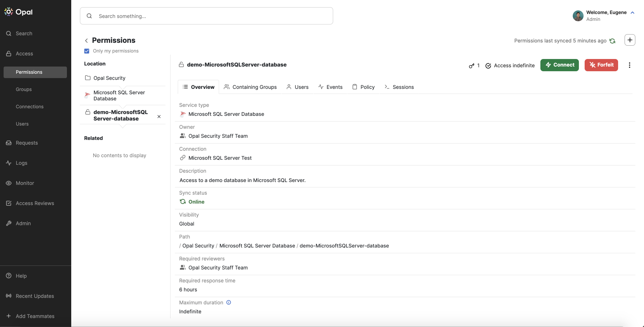Screen dimensions: 644x327
Task: Switch to the Overview tab
Action: click(x=198, y=87)
